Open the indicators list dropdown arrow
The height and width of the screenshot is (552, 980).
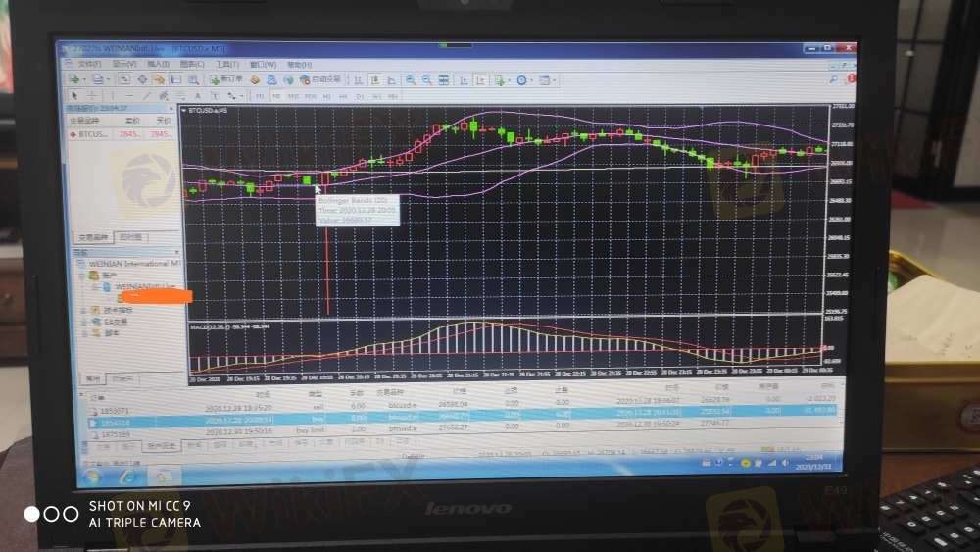point(509,80)
